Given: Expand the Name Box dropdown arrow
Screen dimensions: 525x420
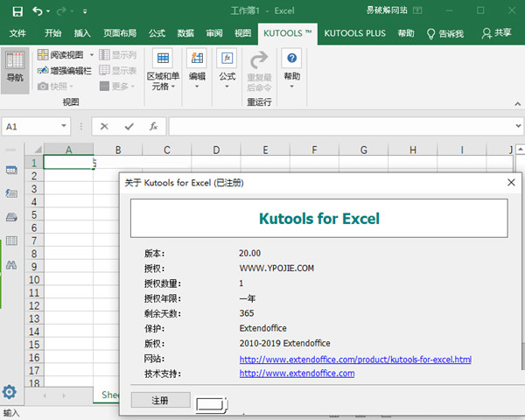Looking at the screenshot, I should click(64, 126).
